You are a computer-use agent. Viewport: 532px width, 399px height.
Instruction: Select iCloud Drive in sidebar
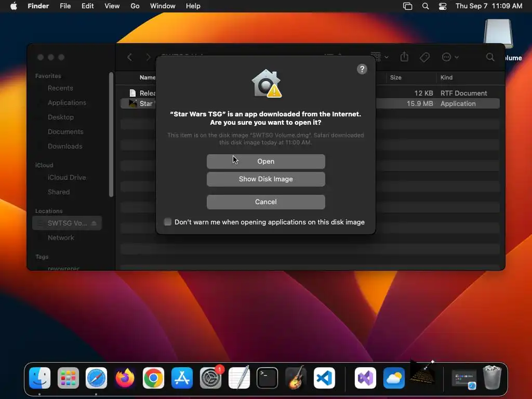67,178
